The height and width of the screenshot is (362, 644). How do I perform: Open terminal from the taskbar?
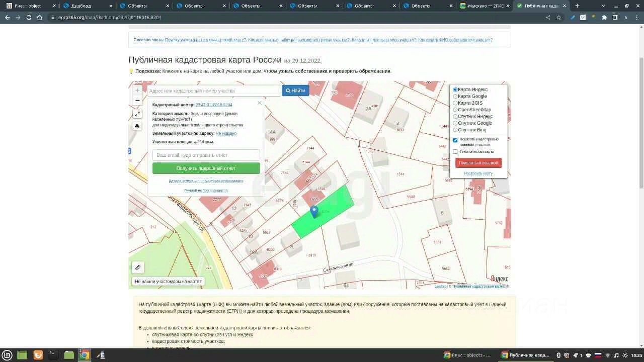53,355
